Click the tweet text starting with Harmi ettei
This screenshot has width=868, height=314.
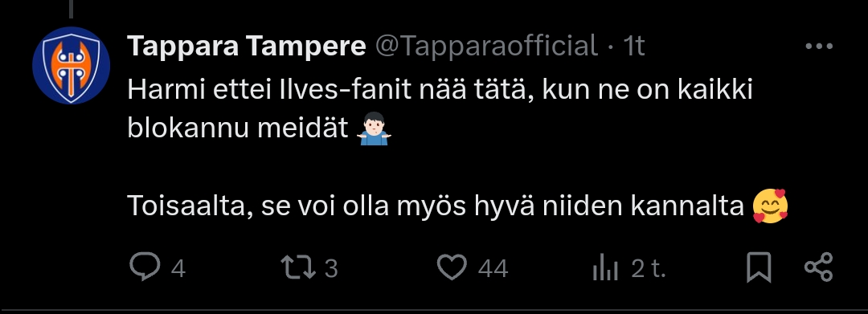click(440, 109)
